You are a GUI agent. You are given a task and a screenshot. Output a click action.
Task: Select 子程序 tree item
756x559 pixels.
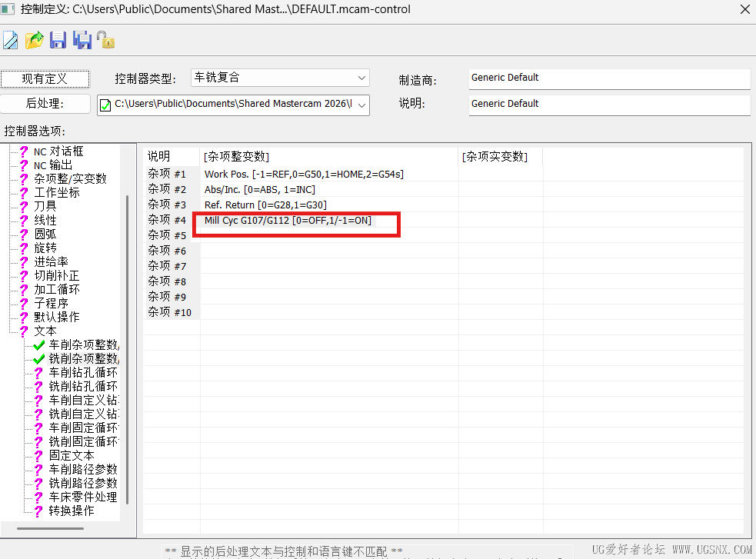(51, 303)
